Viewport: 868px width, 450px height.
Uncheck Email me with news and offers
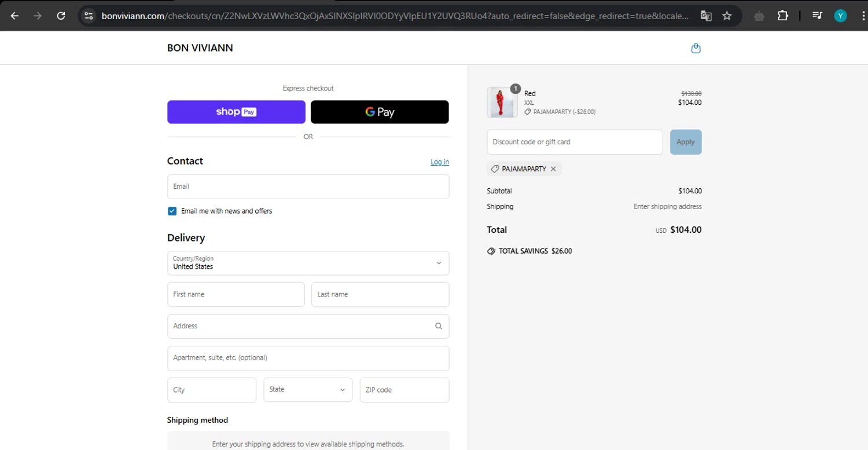coord(172,211)
